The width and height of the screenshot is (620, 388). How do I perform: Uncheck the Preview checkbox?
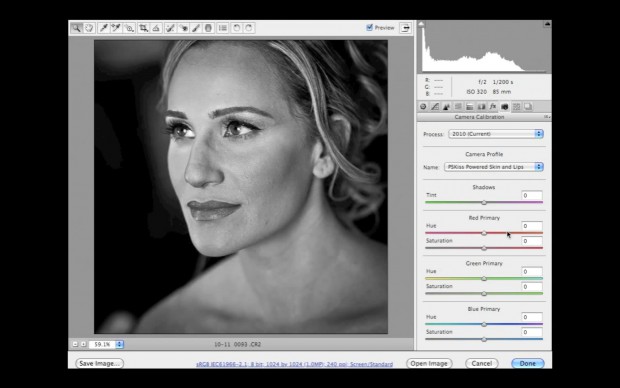tap(370, 27)
